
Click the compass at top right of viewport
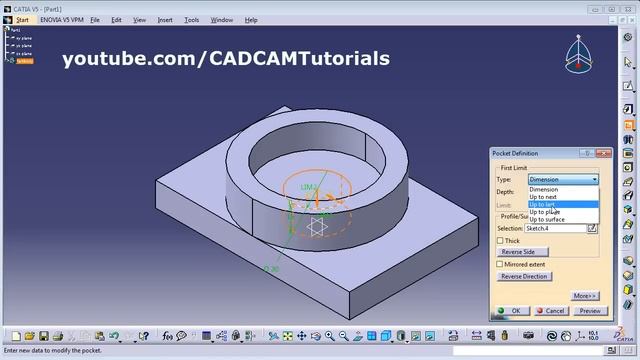[x=579, y=54]
